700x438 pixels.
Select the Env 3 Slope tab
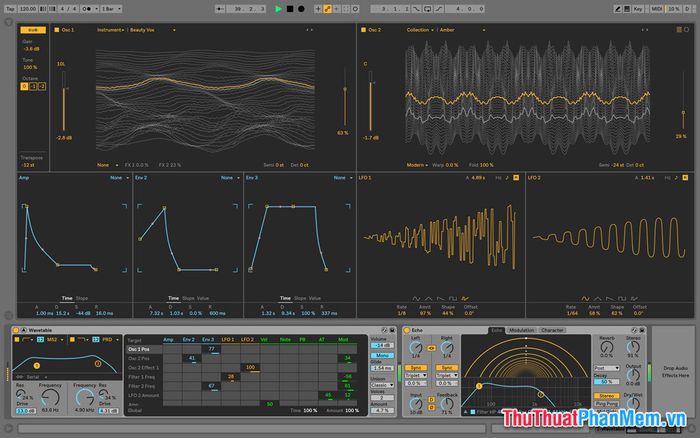(x=300, y=298)
